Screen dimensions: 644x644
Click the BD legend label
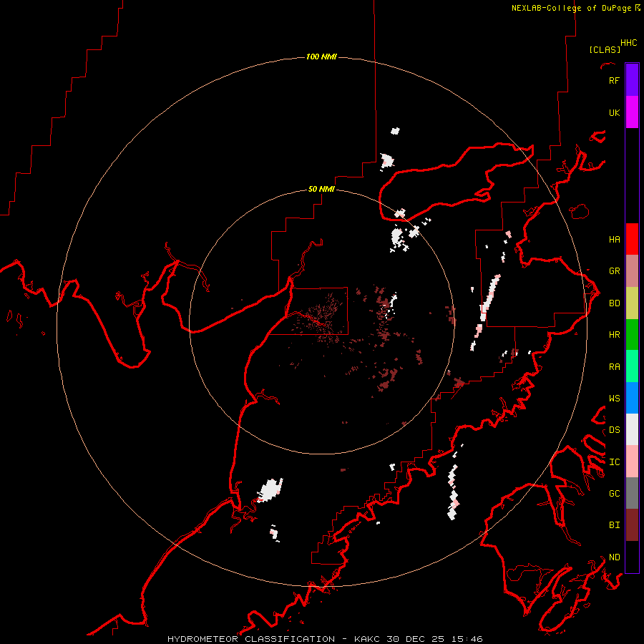(x=614, y=303)
